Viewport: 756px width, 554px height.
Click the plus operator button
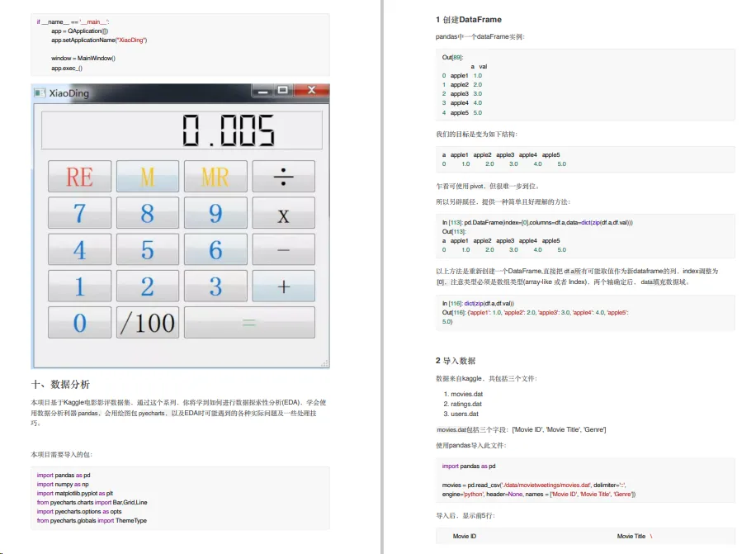coord(284,286)
